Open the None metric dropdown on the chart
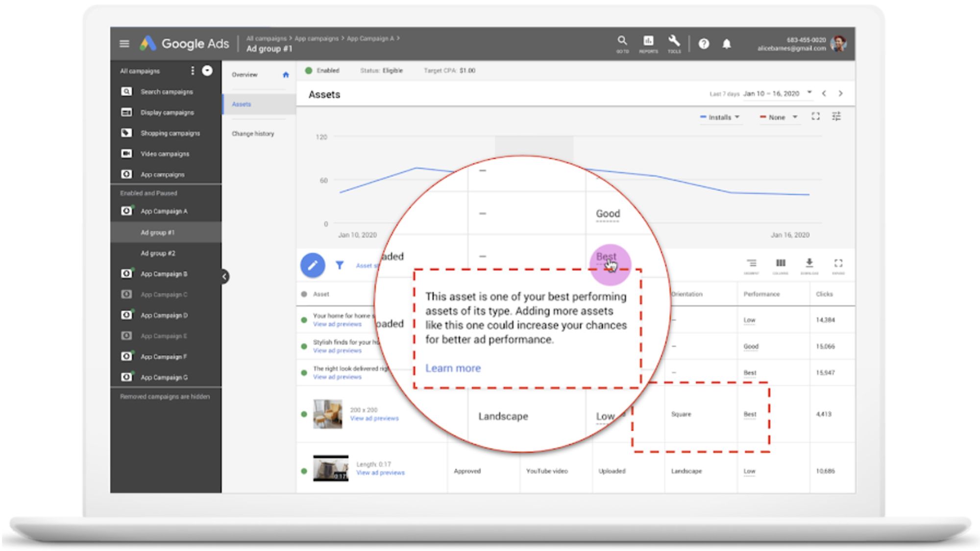Image resolution: width=980 pixels, height=551 pixels. [x=779, y=117]
